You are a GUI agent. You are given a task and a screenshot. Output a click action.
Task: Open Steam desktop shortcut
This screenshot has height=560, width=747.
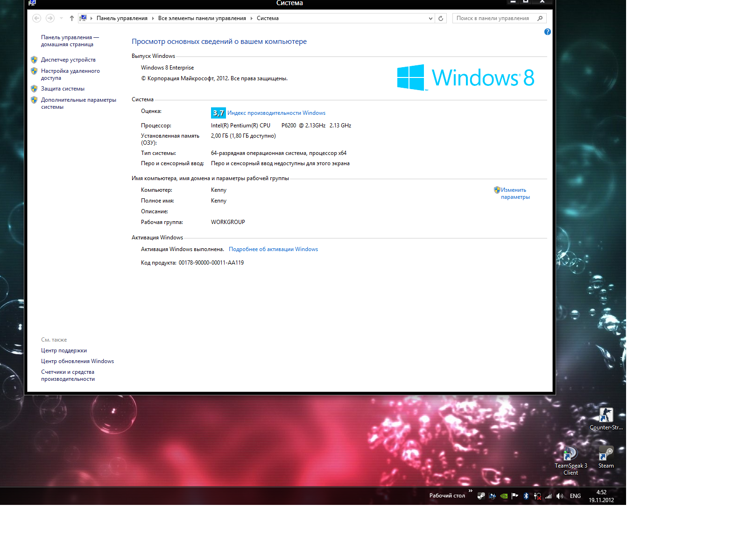click(606, 457)
